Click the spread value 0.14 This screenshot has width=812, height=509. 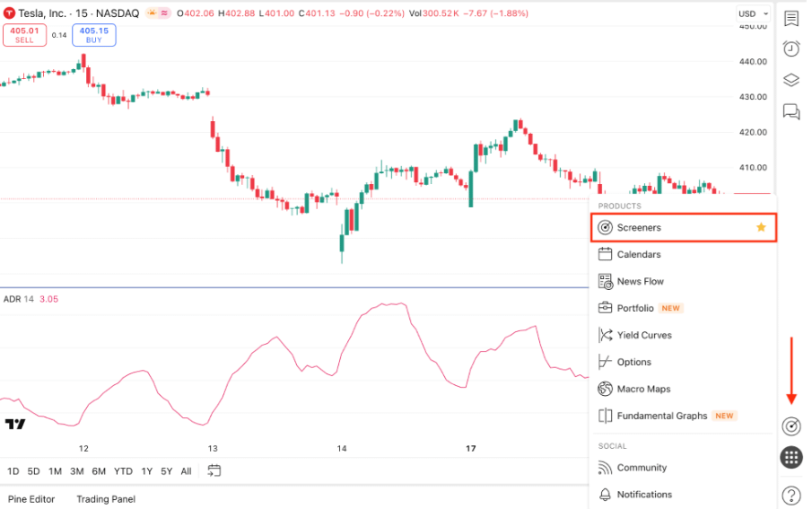tap(59, 35)
